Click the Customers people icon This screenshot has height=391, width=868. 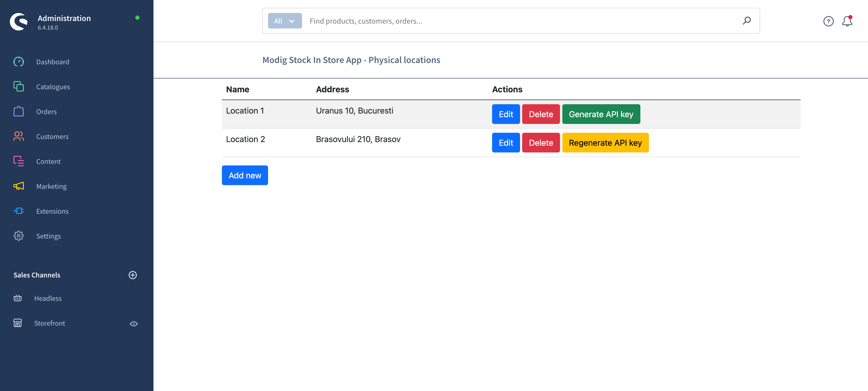click(18, 136)
